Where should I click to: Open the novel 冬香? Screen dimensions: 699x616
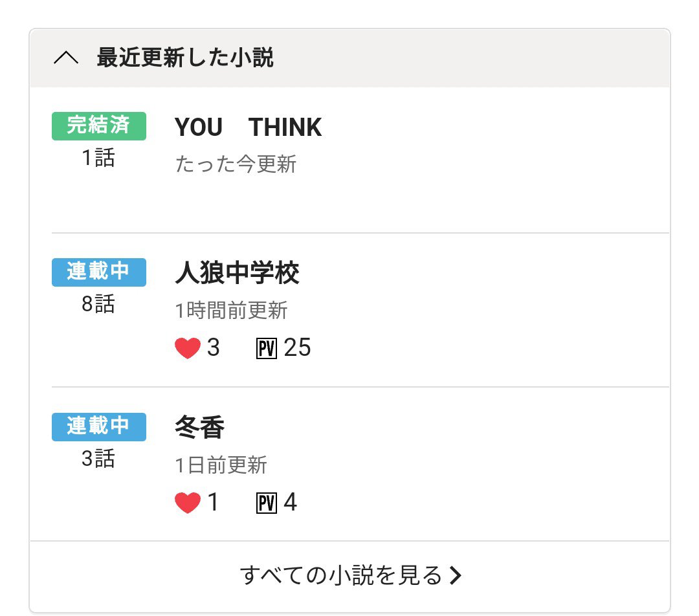[x=199, y=428]
